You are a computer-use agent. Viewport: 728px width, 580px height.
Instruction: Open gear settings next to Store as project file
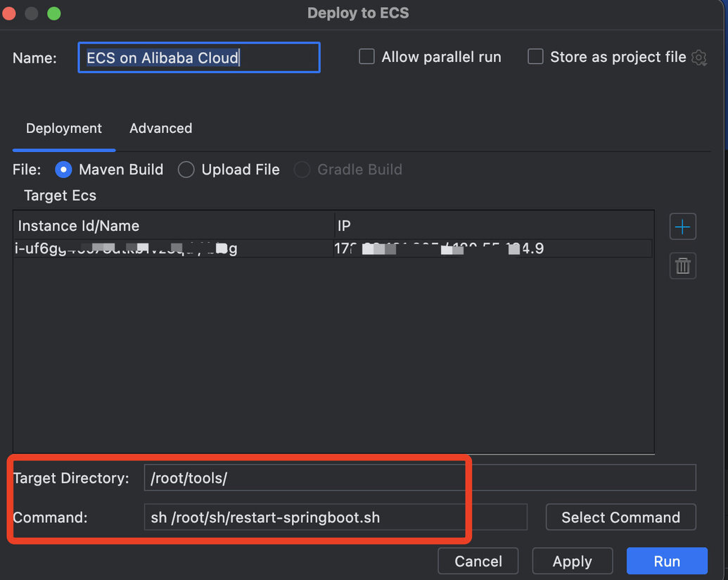pyautogui.click(x=699, y=58)
